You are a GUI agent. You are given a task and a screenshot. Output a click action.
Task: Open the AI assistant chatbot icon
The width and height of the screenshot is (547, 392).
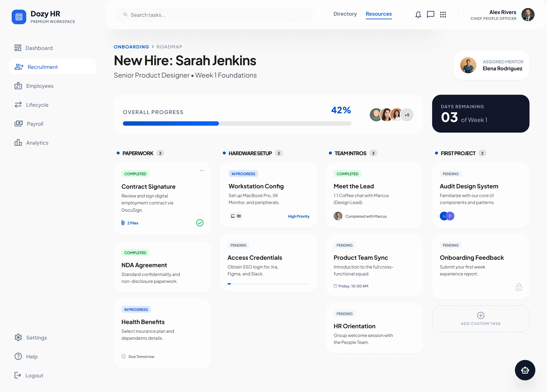[x=525, y=370]
